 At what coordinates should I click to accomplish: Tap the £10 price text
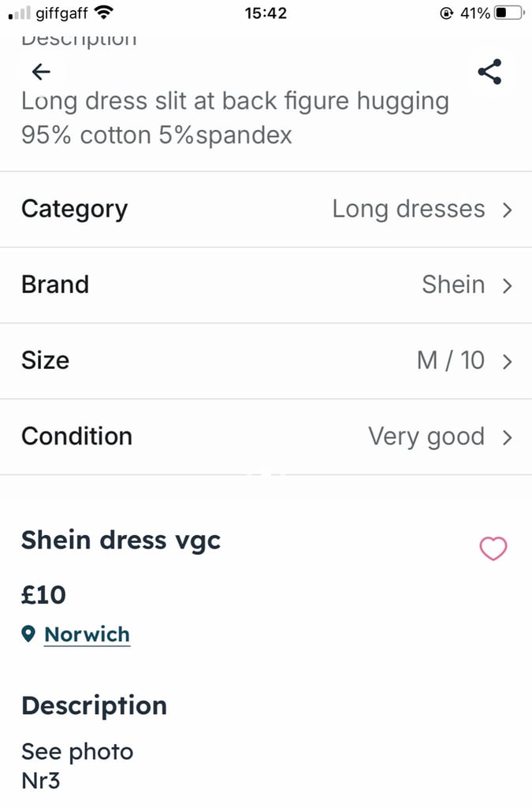pyautogui.click(x=43, y=595)
